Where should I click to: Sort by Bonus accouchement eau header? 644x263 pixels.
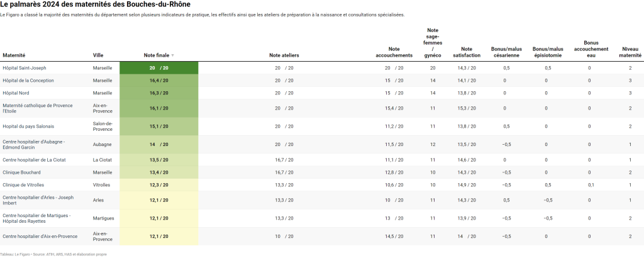[x=591, y=49]
